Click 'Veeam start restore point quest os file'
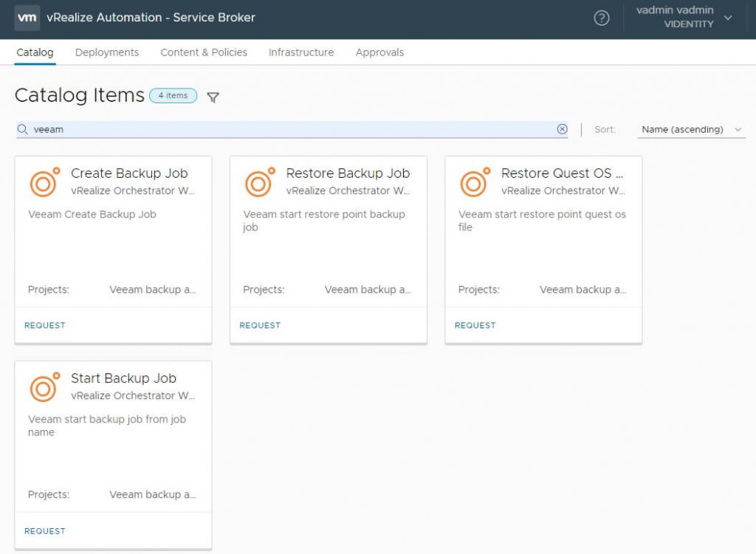 click(x=542, y=221)
